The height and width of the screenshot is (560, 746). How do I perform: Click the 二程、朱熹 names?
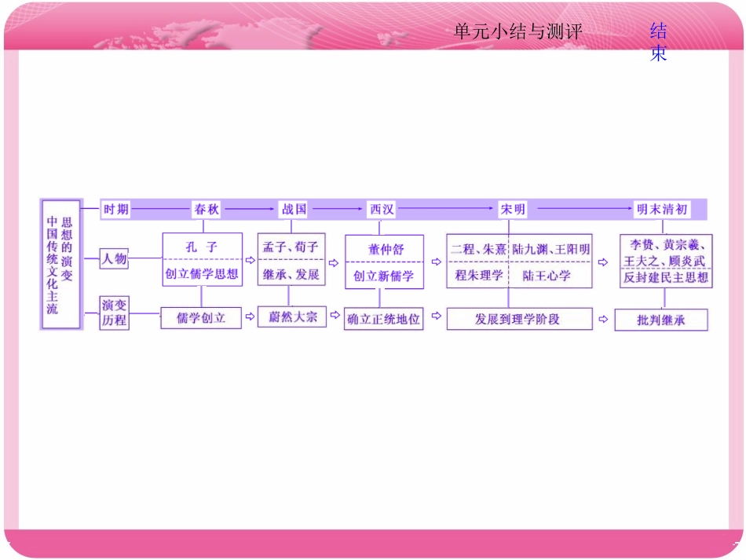point(478,249)
